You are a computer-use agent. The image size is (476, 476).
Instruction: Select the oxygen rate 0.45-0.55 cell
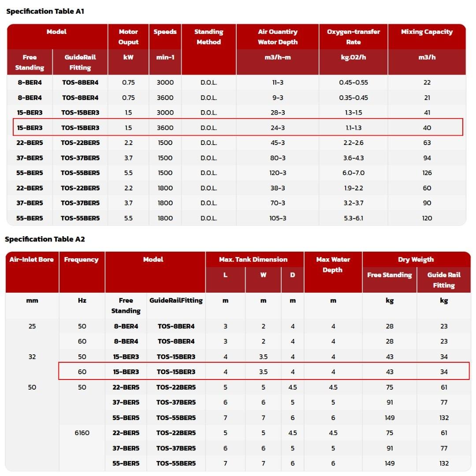353,82
